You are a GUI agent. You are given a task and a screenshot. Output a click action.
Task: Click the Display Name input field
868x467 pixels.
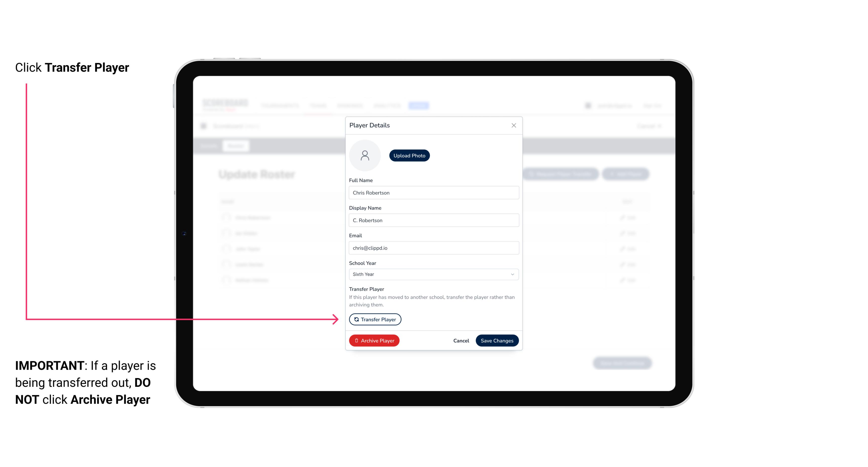click(433, 220)
